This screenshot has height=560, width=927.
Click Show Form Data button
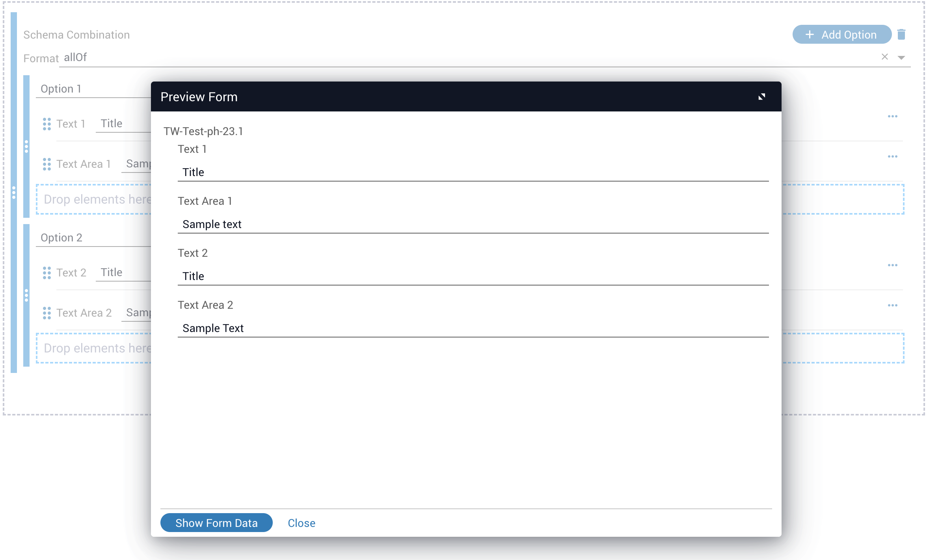coord(216,523)
